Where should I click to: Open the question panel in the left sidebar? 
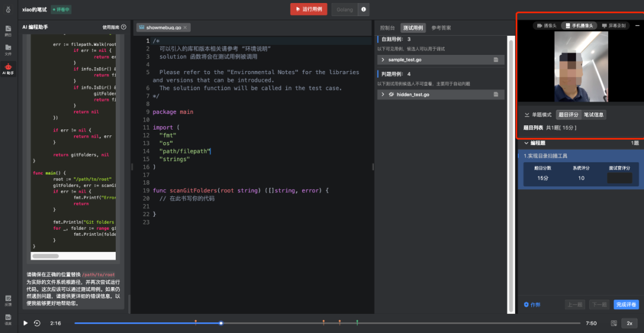coord(8,30)
